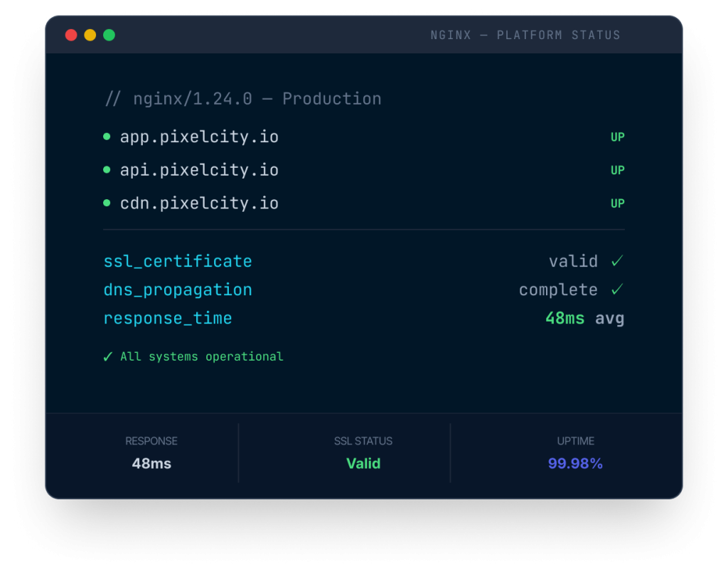
Task: Click the NGINX — PLATFORM STATUS title
Action: [525, 35]
